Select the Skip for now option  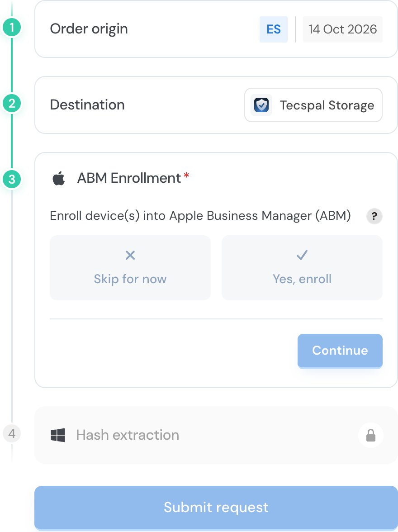pos(130,268)
